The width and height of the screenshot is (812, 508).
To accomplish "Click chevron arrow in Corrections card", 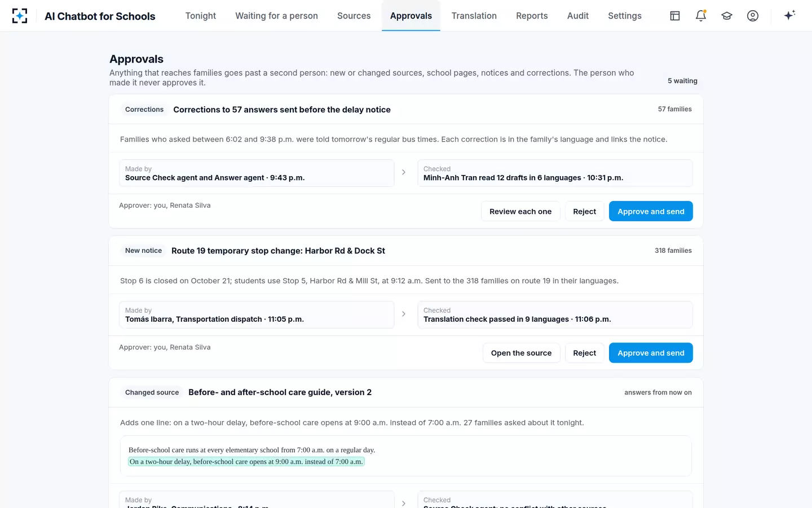I will tap(404, 172).
